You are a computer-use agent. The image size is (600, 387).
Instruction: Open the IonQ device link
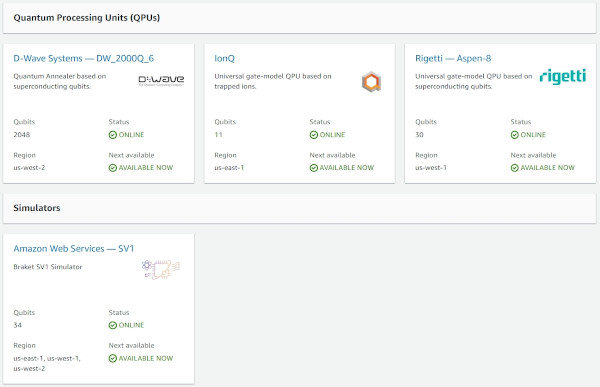[224, 58]
